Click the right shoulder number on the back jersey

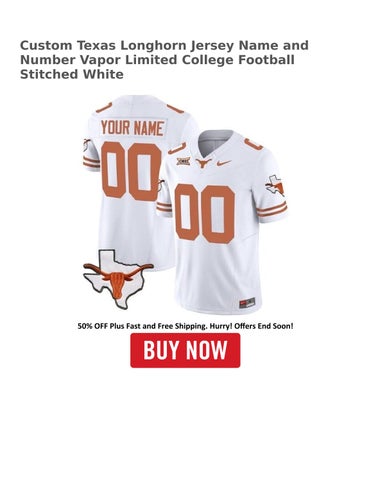tap(175, 108)
